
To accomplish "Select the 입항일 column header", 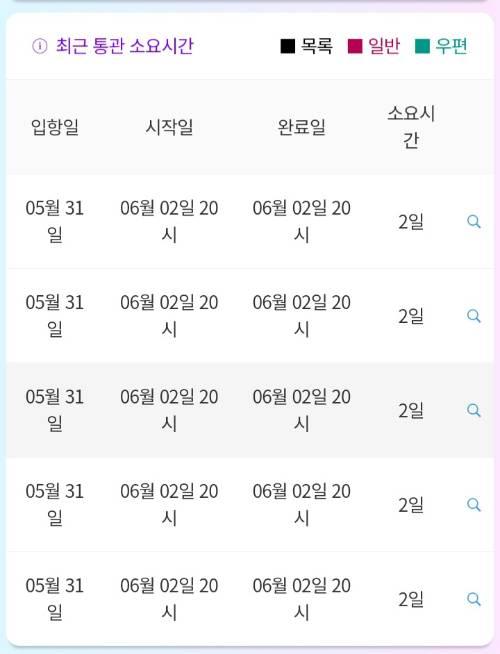I will click(55, 127).
